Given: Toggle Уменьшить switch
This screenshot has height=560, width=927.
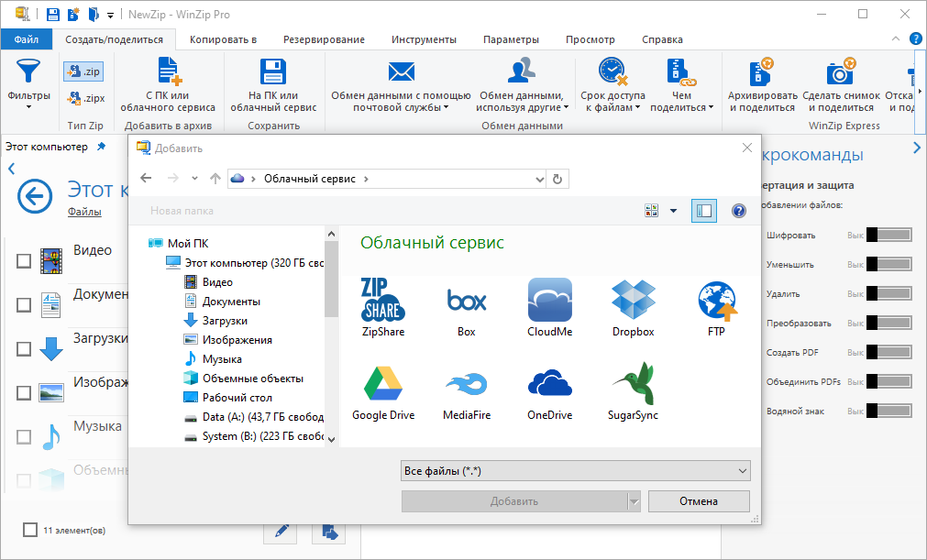Looking at the screenshot, I should pyautogui.click(x=888, y=264).
